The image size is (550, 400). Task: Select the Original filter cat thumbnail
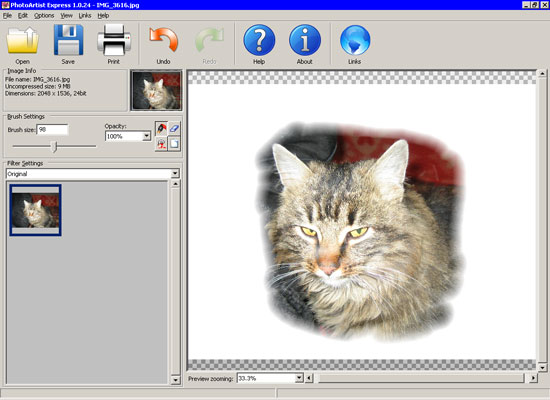[35, 210]
